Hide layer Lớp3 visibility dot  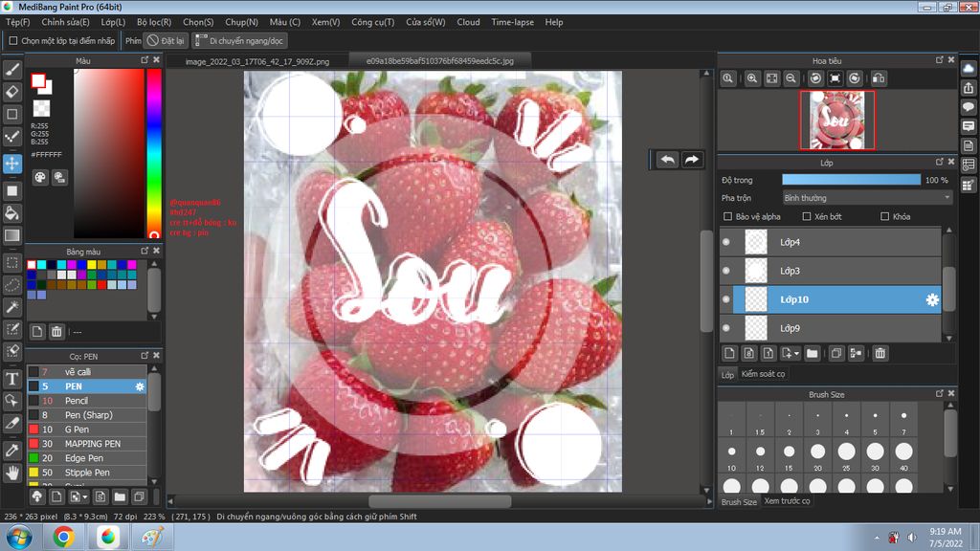pos(726,271)
